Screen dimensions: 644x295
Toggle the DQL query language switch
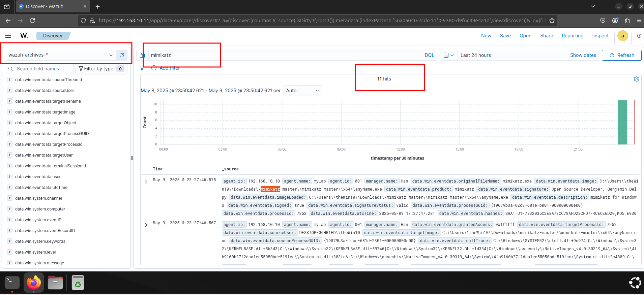(429, 55)
